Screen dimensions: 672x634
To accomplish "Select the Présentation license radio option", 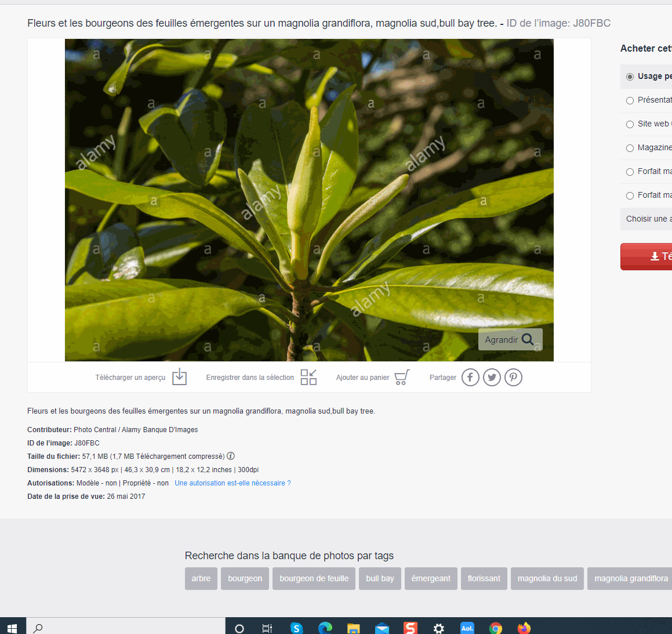I will 630,100.
